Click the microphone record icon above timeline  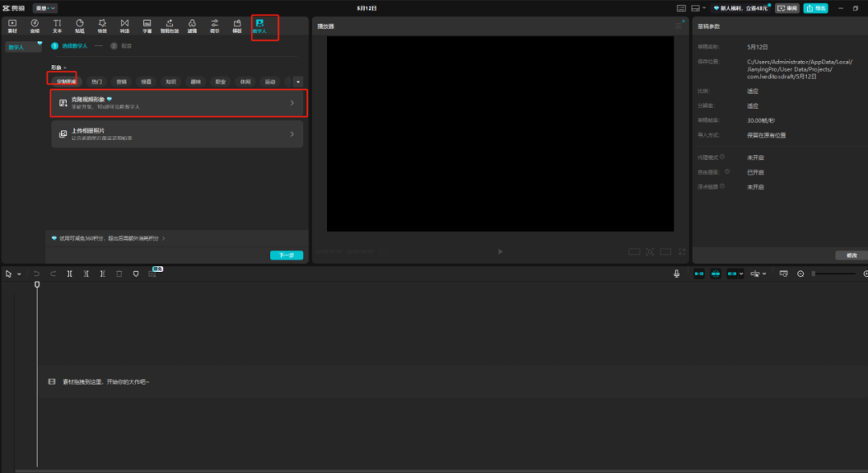(x=677, y=274)
